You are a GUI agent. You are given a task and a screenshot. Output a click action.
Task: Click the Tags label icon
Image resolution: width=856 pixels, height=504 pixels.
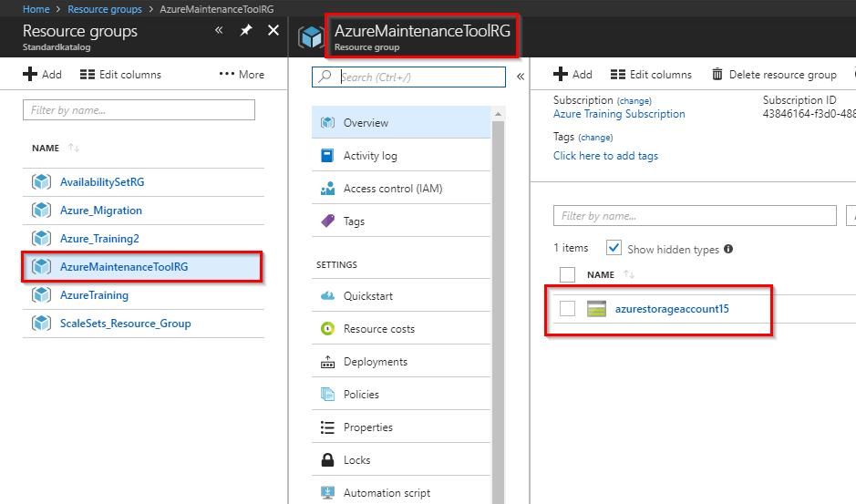click(x=328, y=221)
